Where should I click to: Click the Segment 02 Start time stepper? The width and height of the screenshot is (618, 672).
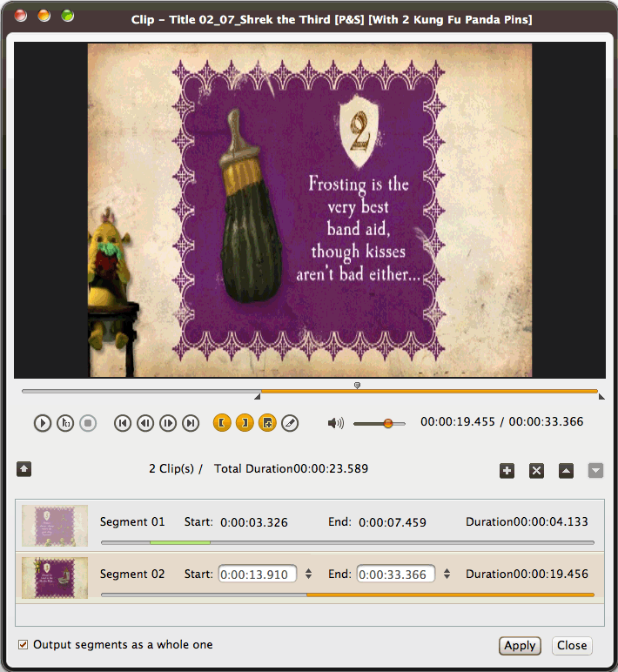point(309,574)
